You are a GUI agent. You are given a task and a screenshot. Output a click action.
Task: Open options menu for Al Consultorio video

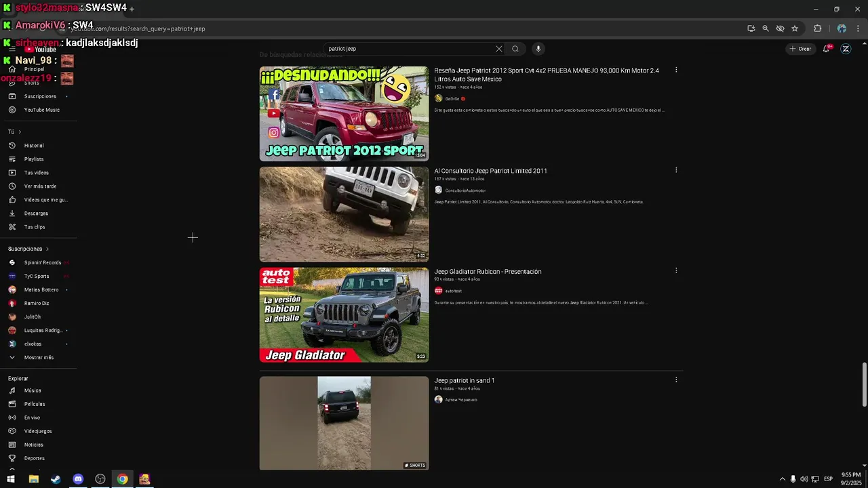pyautogui.click(x=676, y=170)
